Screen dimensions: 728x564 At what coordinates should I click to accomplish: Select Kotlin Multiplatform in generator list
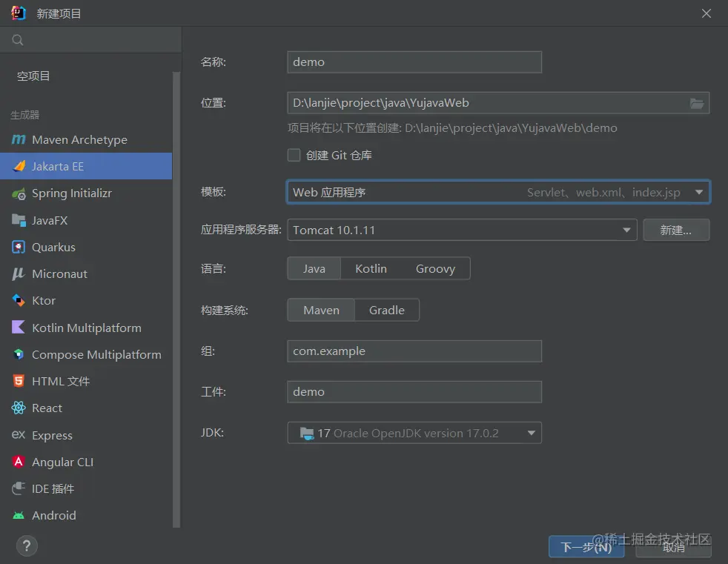point(86,328)
